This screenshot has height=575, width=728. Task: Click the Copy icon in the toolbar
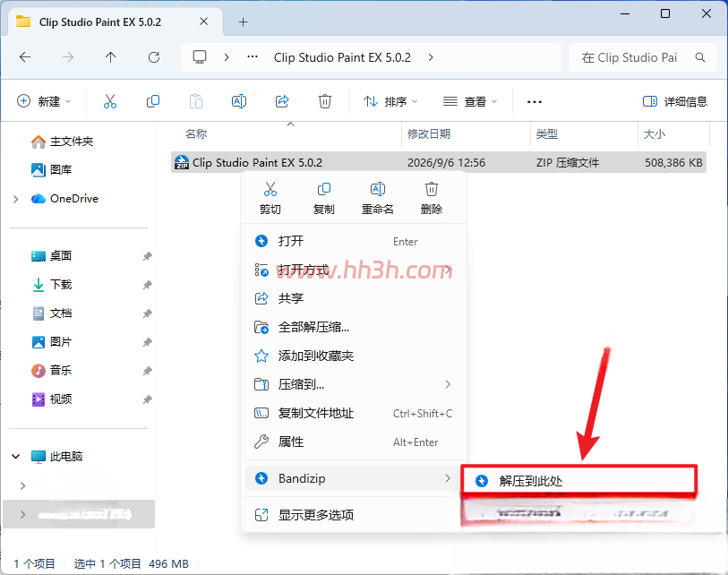point(153,101)
